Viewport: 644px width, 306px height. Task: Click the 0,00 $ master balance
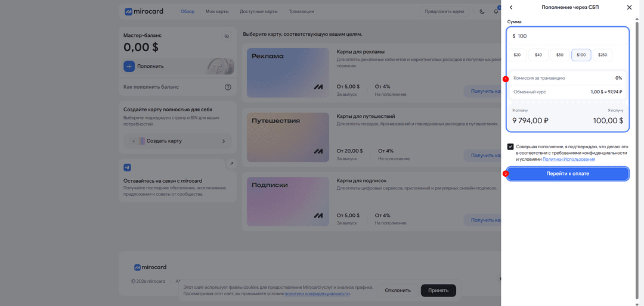[141, 47]
